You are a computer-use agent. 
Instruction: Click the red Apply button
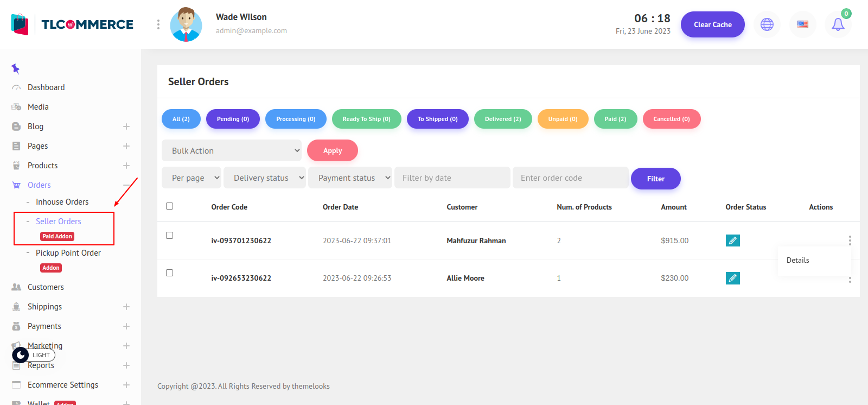click(x=332, y=150)
